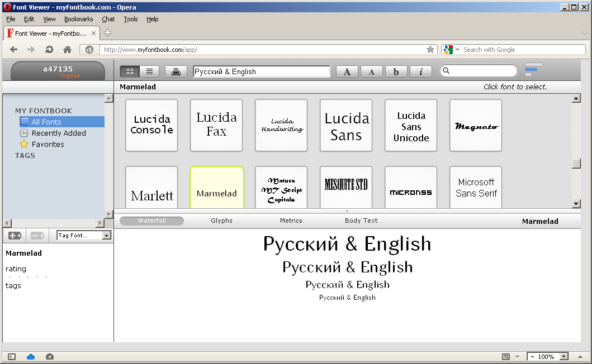The height and width of the screenshot is (364, 592).
Task: Click the page view mode icon in status bar
Action: click(x=506, y=356)
